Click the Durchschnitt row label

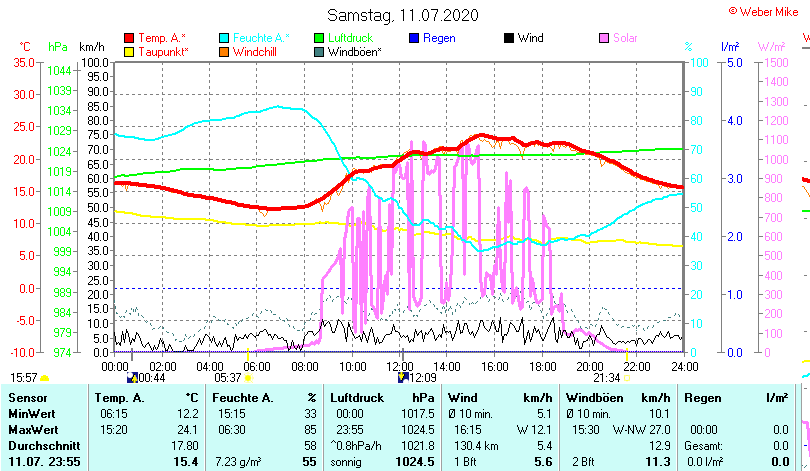44,446
